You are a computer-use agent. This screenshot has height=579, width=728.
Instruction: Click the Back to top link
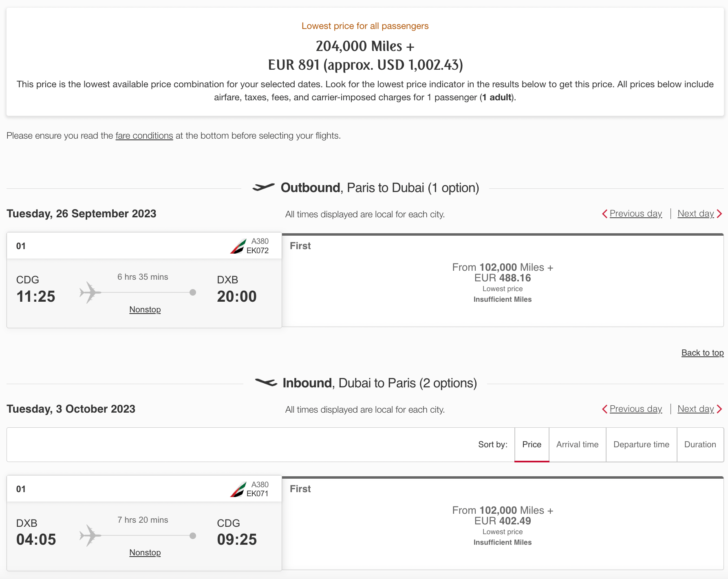pos(702,352)
